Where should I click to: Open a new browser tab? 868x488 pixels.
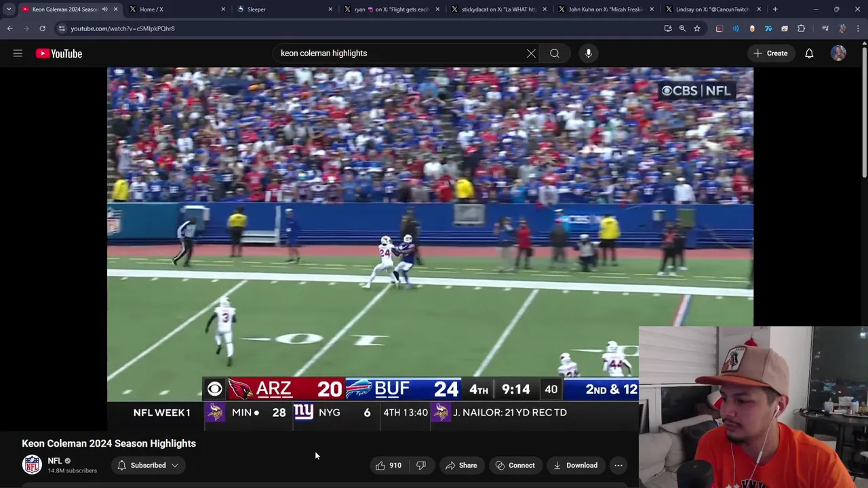[775, 9]
